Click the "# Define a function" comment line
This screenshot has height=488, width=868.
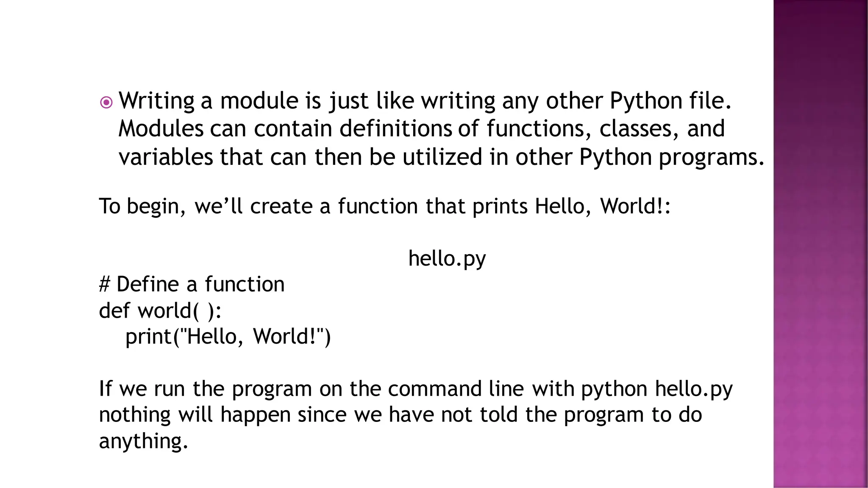point(192,284)
